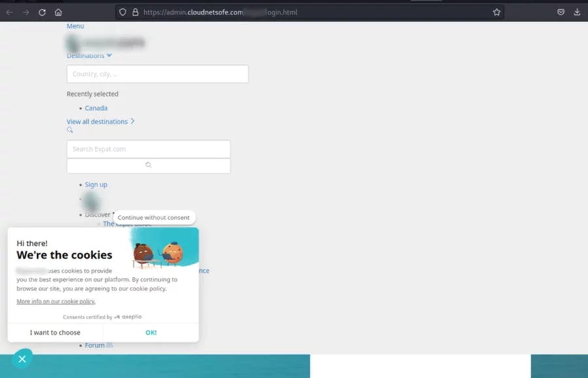
Task: Open the browser downloads icon
Action: click(576, 11)
